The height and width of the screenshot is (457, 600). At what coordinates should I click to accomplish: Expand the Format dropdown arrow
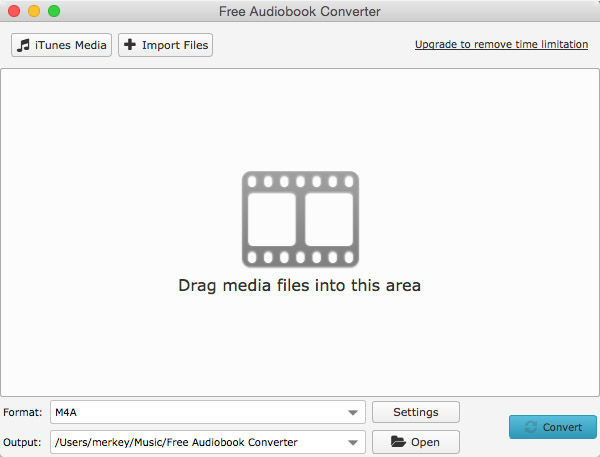point(353,413)
